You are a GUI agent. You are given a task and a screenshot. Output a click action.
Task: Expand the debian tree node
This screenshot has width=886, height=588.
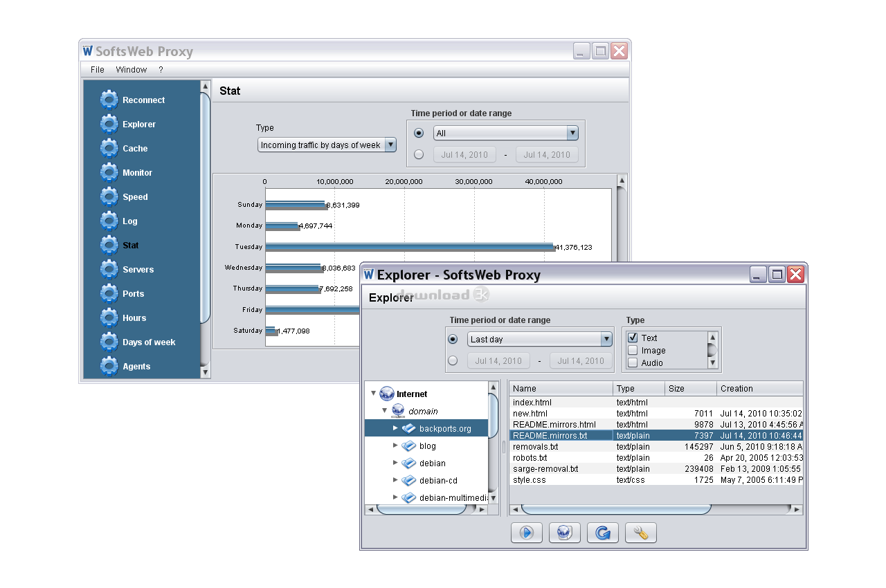click(x=396, y=463)
